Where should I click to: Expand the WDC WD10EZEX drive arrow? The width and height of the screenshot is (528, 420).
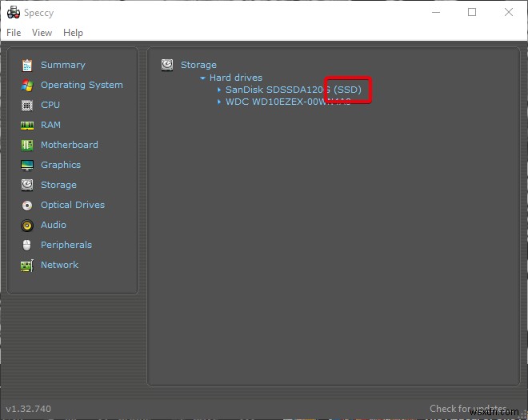click(x=219, y=102)
